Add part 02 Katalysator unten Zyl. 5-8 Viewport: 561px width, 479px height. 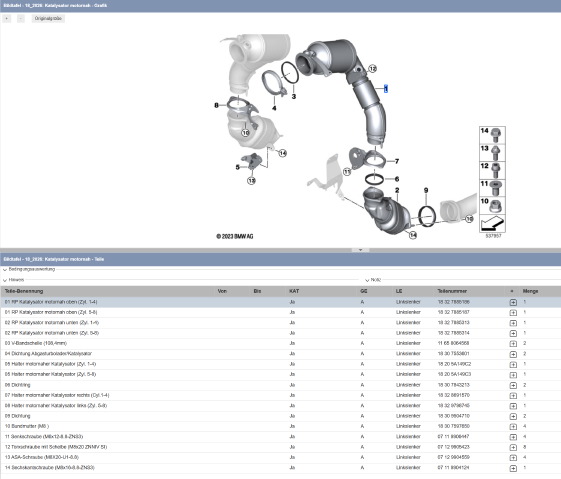click(513, 333)
